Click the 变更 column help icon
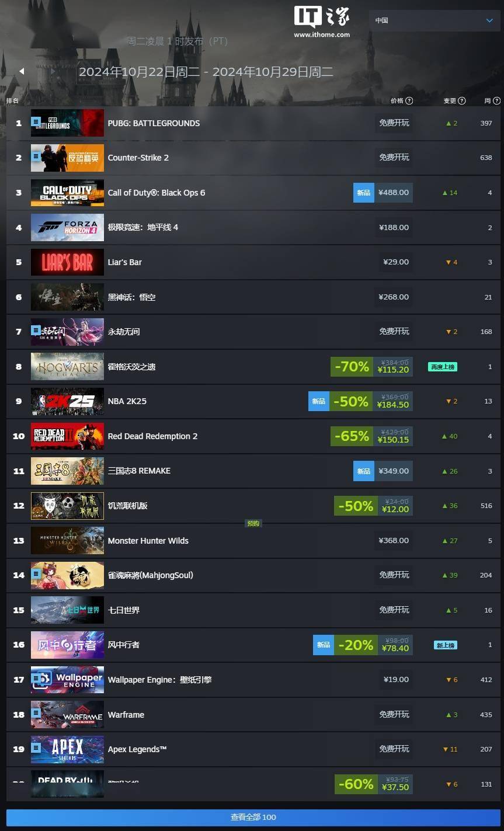The image size is (504, 831). tap(462, 101)
